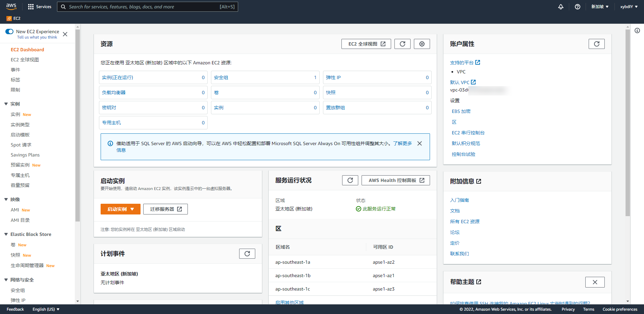Click 迁移服务器 button
This screenshot has width=644, height=314.
tap(165, 209)
